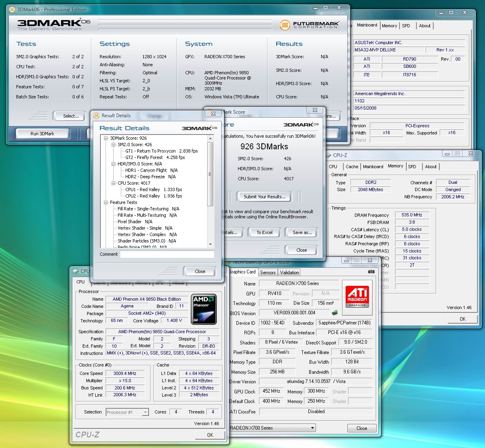Collapse the Feature Tests node
This screenshot has width=485, height=448.
(x=106, y=202)
